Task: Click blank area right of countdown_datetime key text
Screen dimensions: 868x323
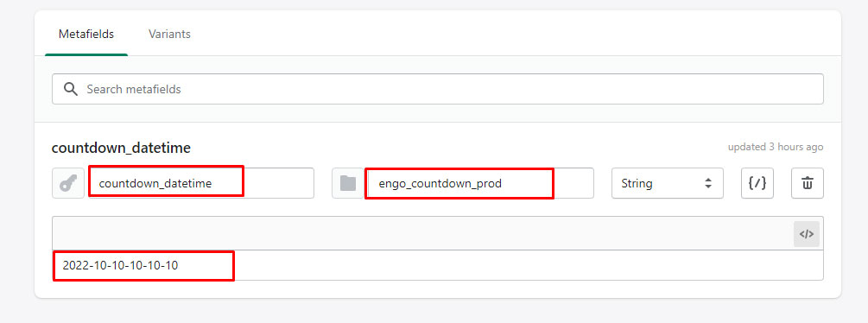Action: coord(278,183)
